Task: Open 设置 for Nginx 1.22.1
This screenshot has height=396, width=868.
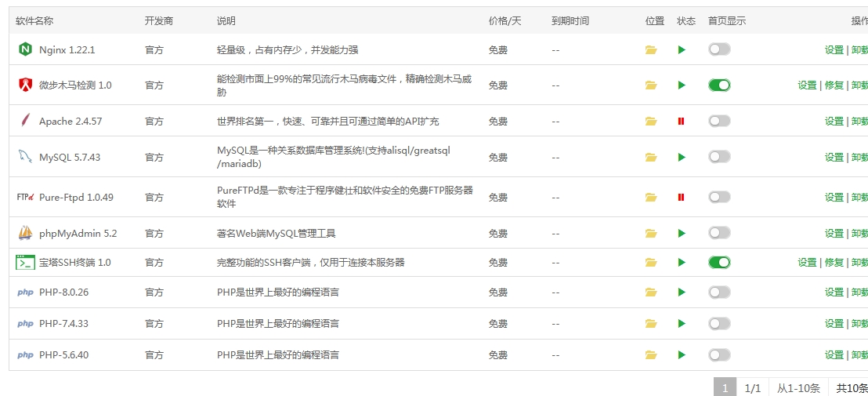Action: click(834, 50)
